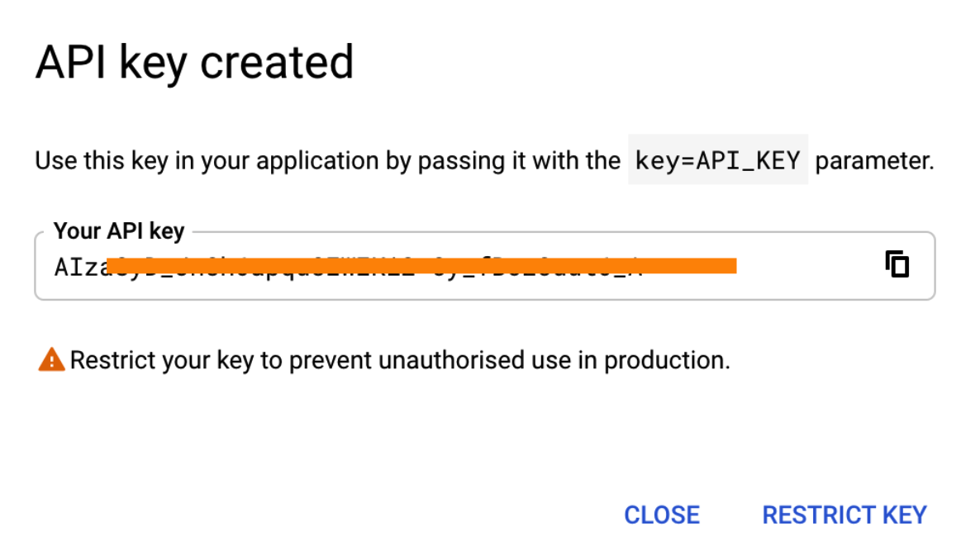Screen dimensions: 980x555
Task: Click the duplicate pages copy icon
Action: point(897,264)
